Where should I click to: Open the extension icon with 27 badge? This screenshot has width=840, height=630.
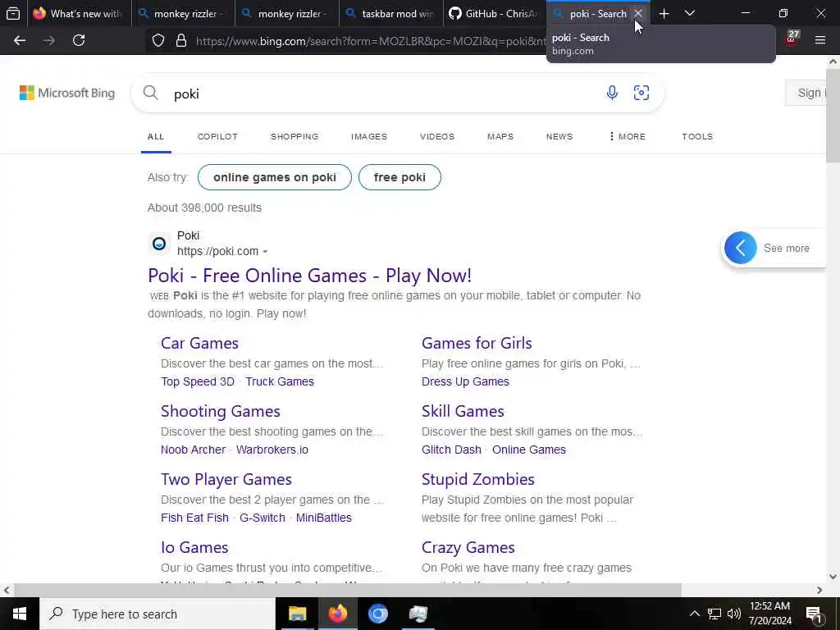(x=792, y=39)
